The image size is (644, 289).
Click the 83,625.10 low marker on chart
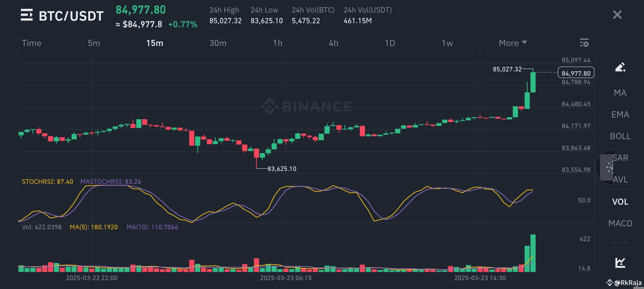pyautogui.click(x=282, y=169)
